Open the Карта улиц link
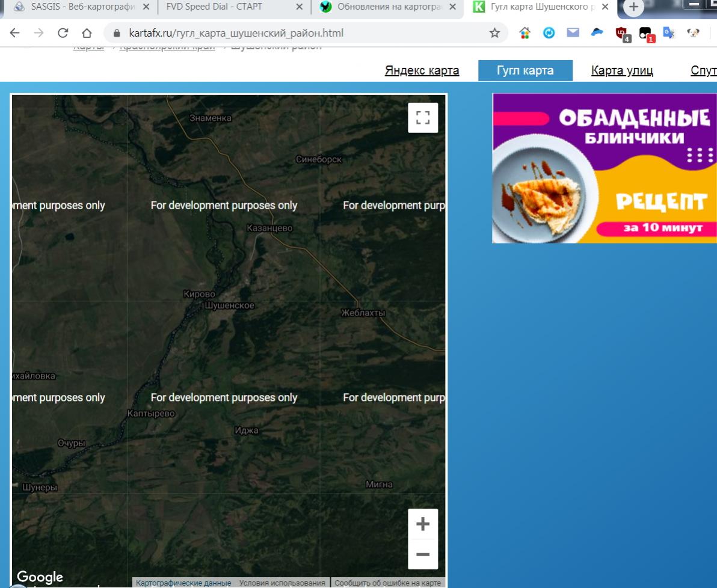The height and width of the screenshot is (588, 717). [x=622, y=71]
